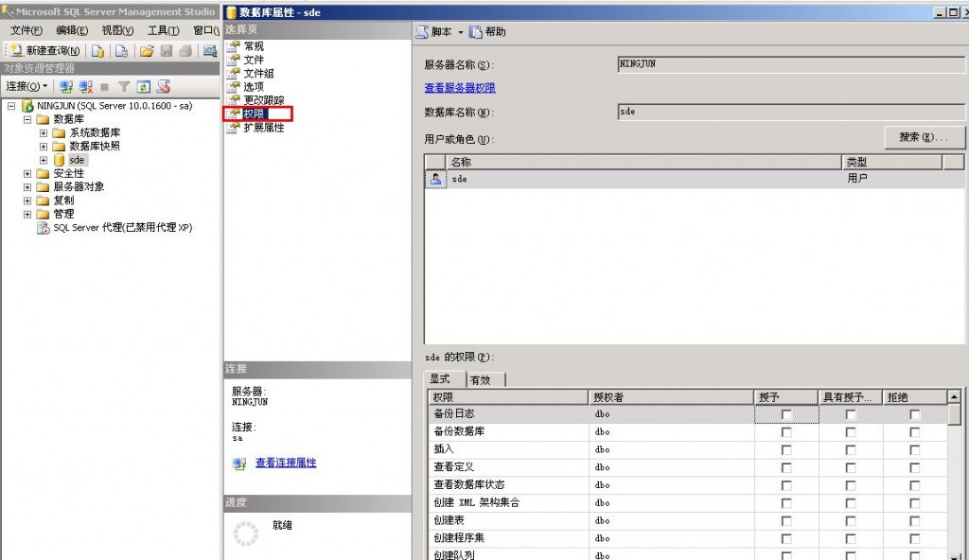This screenshot has width=969, height=560.
Task: Click the connect icon in Object Explorer toolbar
Action: [x=68, y=86]
